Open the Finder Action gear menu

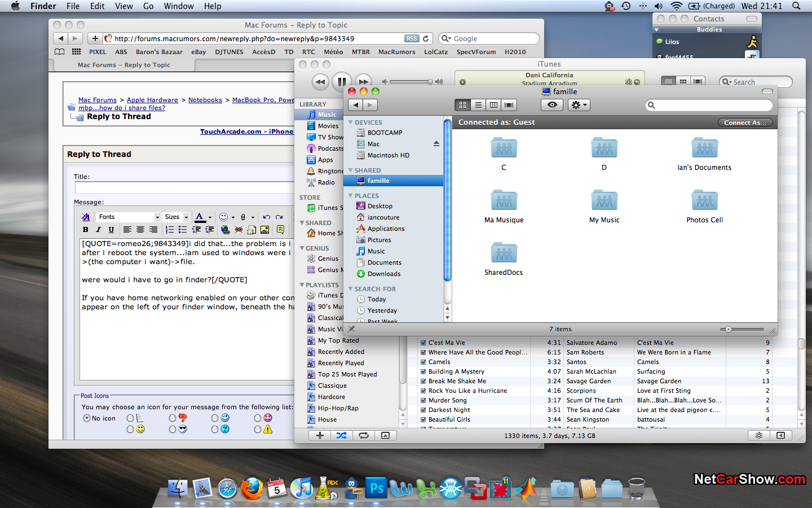pos(579,105)
